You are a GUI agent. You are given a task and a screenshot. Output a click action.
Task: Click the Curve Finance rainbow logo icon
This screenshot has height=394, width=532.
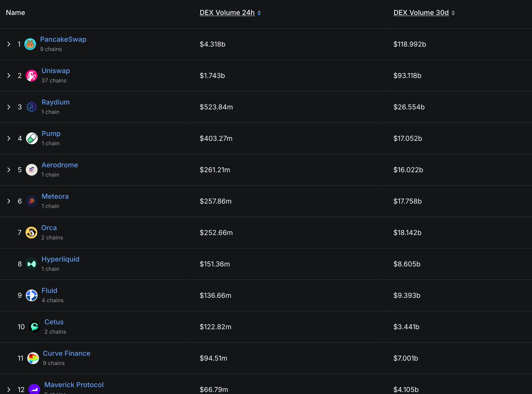33,359
